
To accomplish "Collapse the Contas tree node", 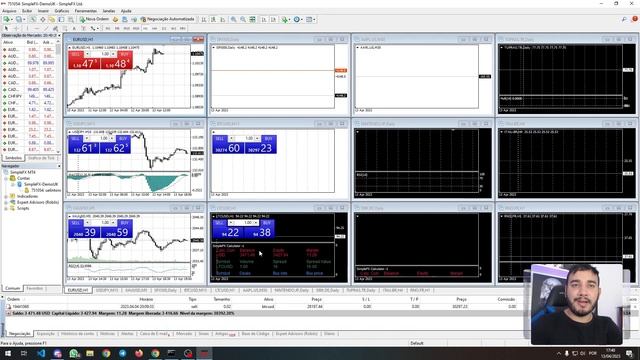I will click(6, 178).
